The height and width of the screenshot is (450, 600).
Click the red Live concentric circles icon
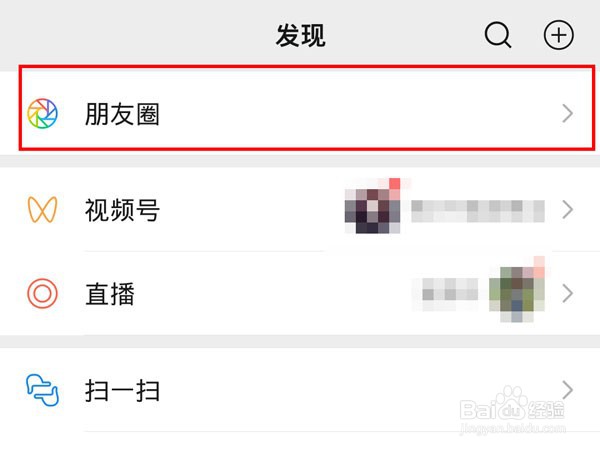(x=42, y=293)
